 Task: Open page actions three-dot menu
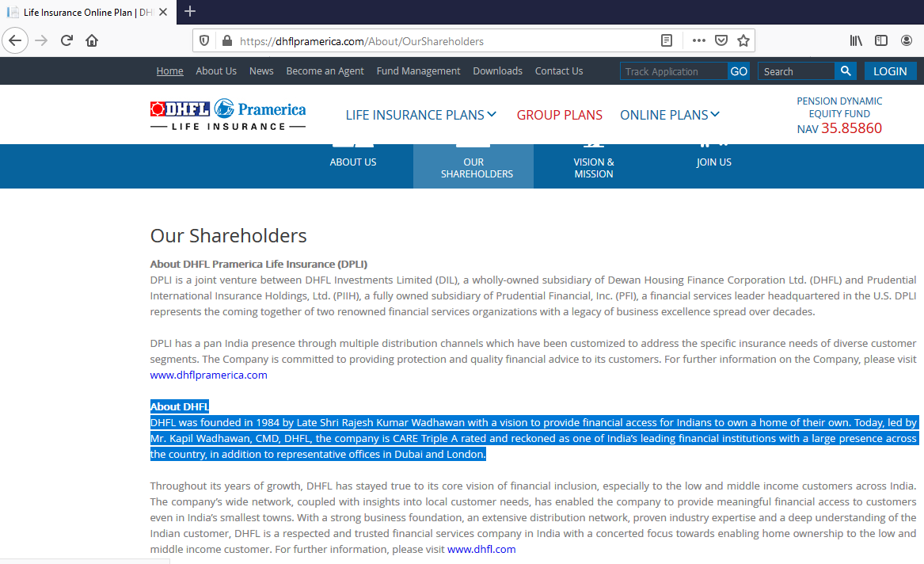(x=699, y=40)
